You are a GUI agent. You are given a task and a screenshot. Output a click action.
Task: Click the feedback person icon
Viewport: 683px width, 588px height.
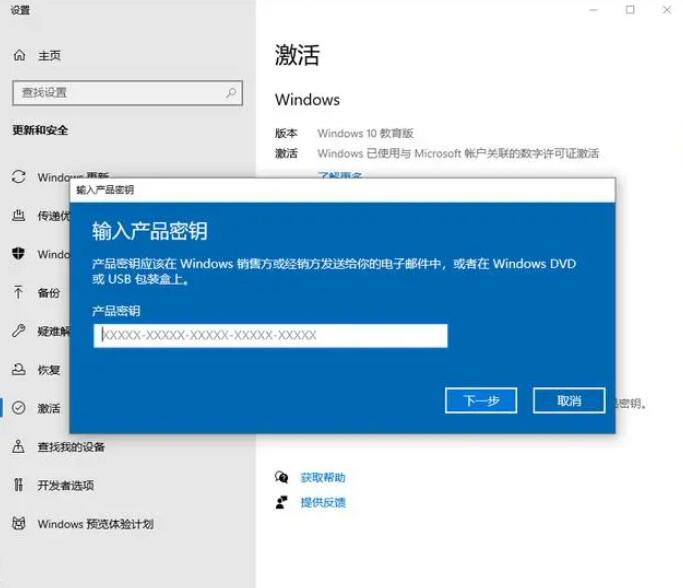point(281,502)
